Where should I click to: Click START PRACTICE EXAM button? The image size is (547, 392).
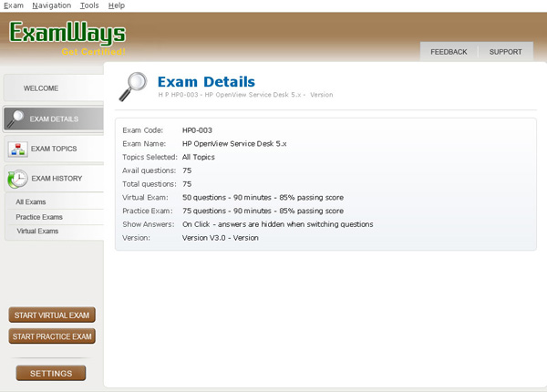(x=52, y=336)
